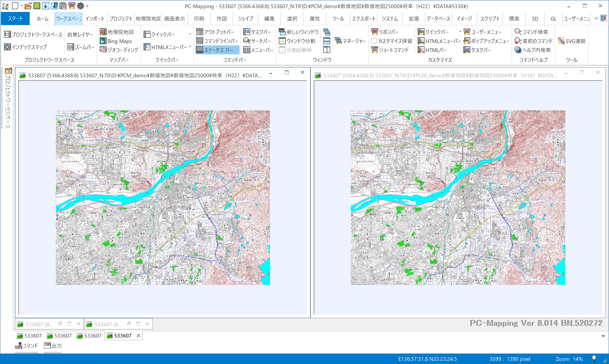Click the 前景レイヤー button

[x=80, y=35]
